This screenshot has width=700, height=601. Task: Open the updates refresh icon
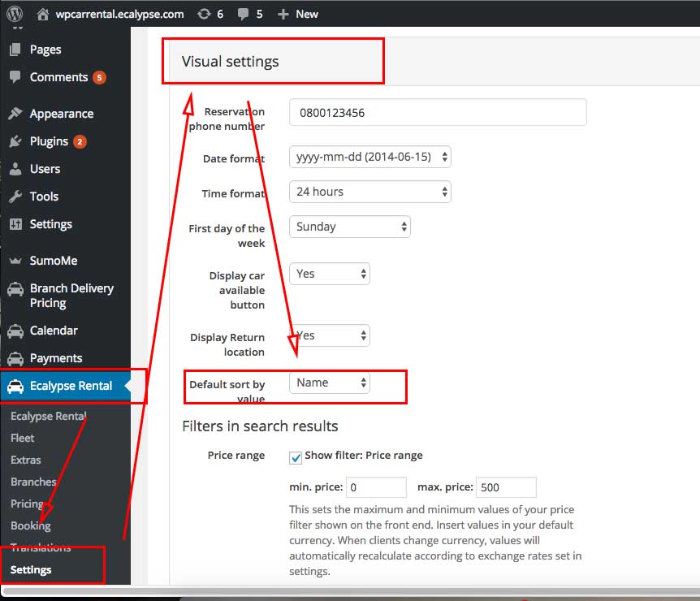(x=204, y=15)
